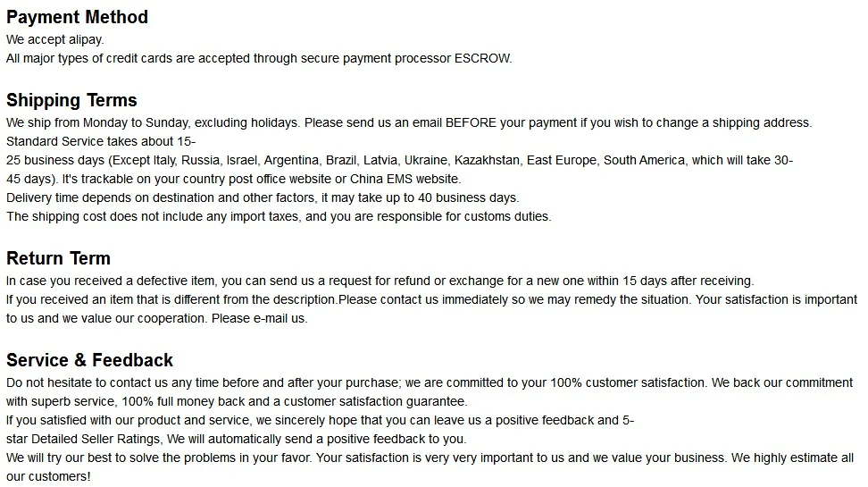Click the Payment Method heading

(77, 17)
